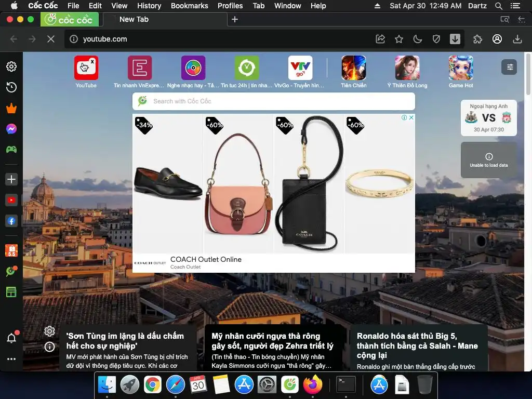The height and width of the screenshot is (399, 532).
Task: Open the Window menu
Action: 287,6
